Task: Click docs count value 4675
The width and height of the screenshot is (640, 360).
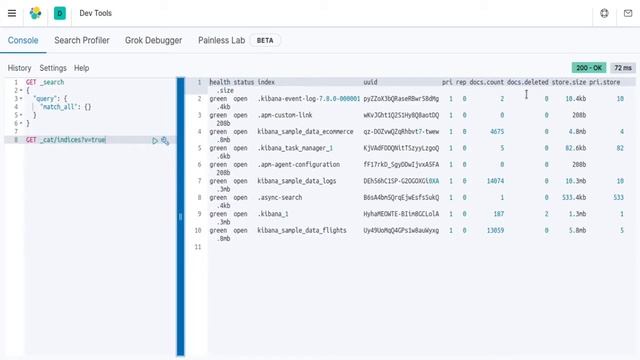Action: (x=497, y=131)
